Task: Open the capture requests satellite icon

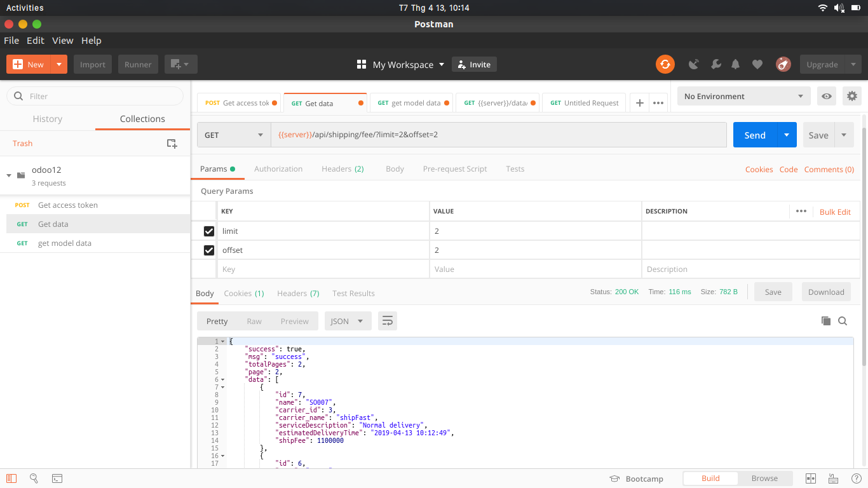Action: coord(694,64)
